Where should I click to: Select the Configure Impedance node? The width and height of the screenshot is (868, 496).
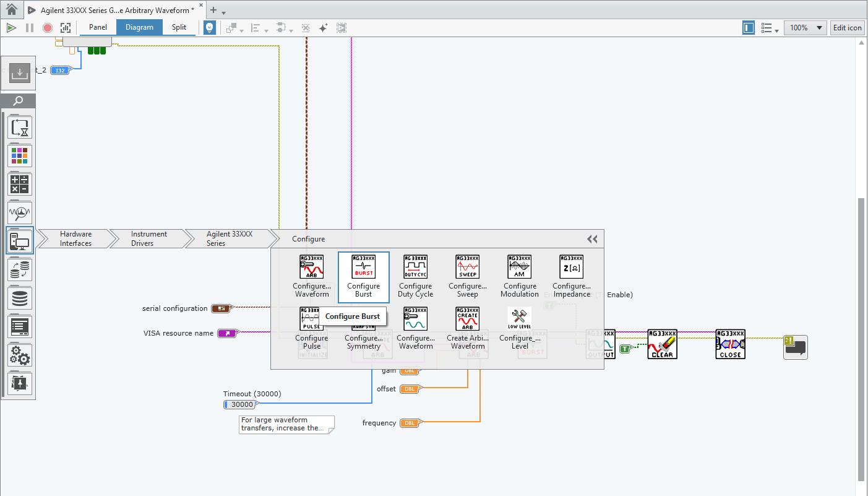(x=571, y=267)
